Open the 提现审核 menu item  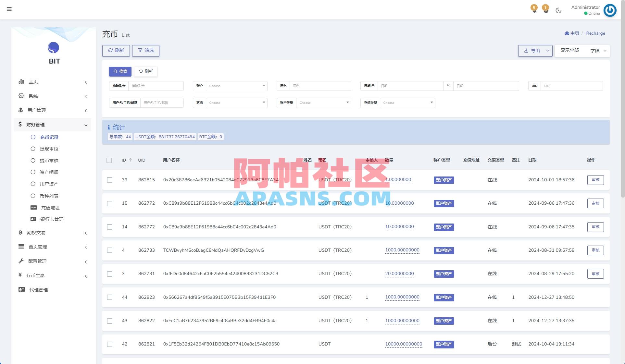click(49, 149)
